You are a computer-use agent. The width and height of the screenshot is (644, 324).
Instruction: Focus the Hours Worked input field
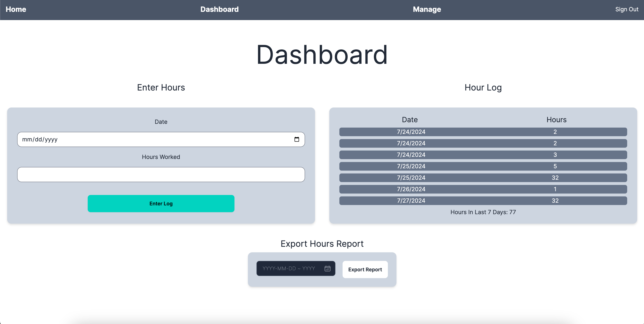click(x=161, y=175)
